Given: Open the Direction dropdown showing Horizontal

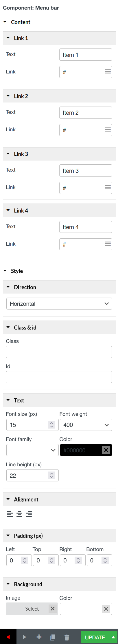Looking at the screenshot, I should coord(59,304).
